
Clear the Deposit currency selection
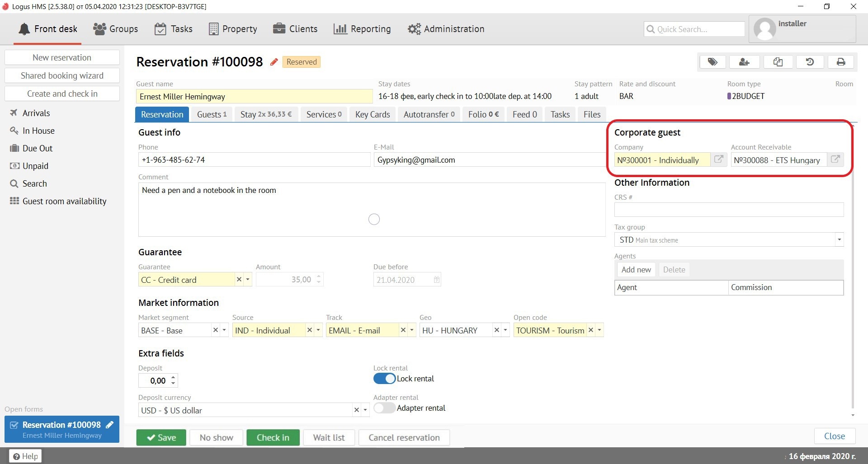[x=356, y=410]
